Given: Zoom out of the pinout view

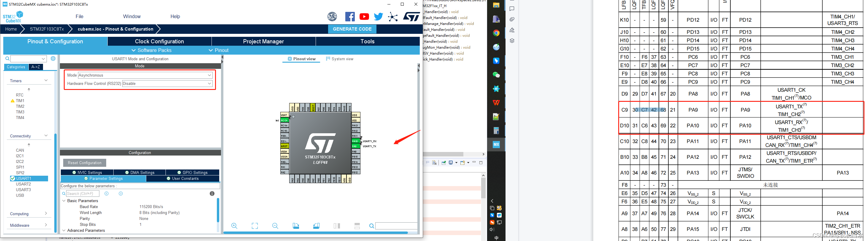Looking at the screenshot, I should [275, 226].
